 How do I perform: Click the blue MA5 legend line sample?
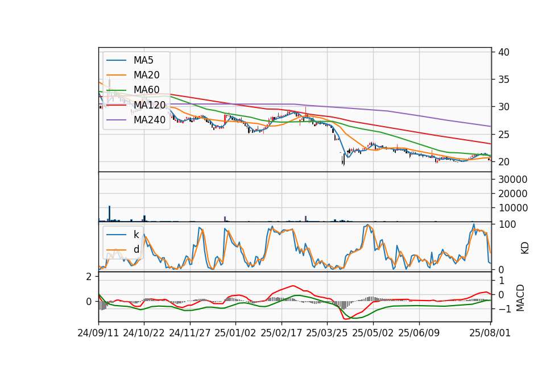[116, 61]
